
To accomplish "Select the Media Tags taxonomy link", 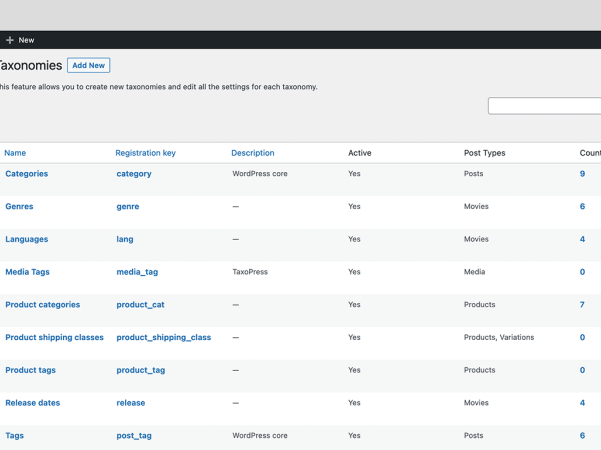I will point(27,272).
